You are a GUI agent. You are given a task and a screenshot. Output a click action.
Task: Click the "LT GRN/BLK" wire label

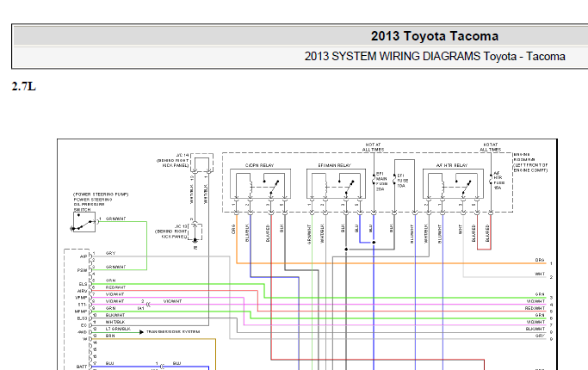118,329
